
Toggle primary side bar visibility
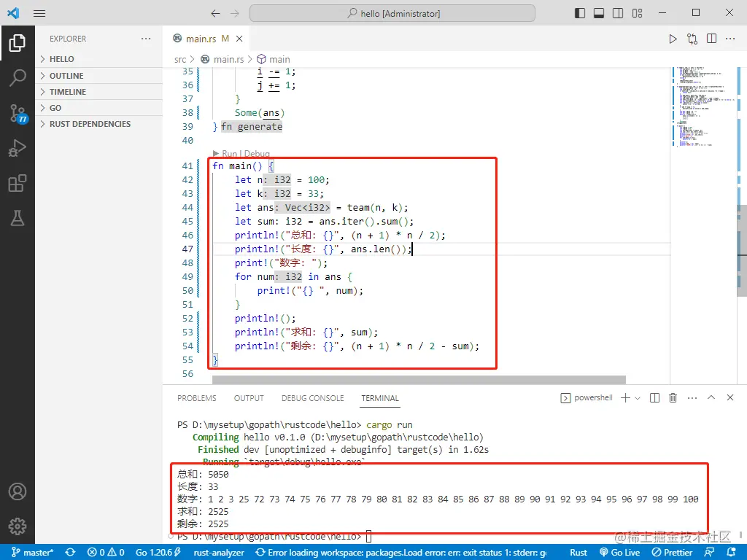point(580,13)
